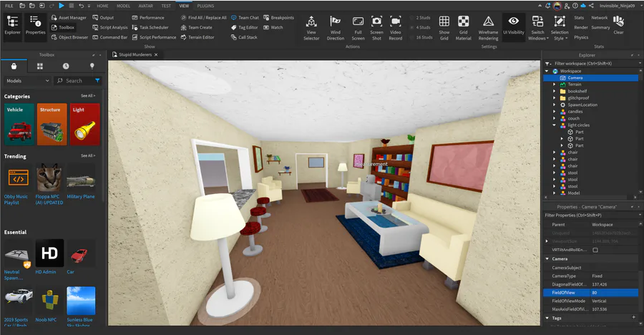Expand the bookshelf folder
The image size is (644, 335).
click(555, 91)
